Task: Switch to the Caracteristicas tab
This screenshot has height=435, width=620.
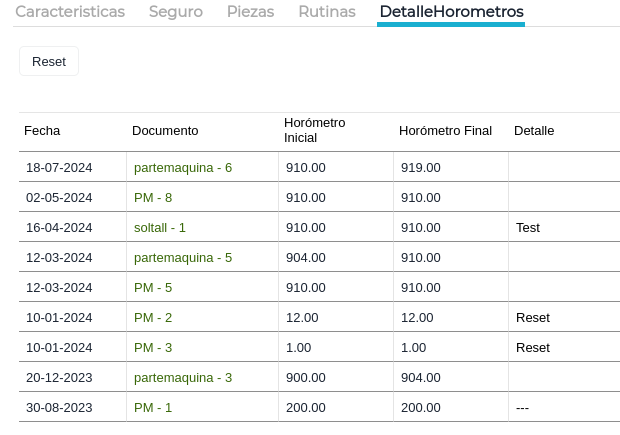Action: click(70, 12)
